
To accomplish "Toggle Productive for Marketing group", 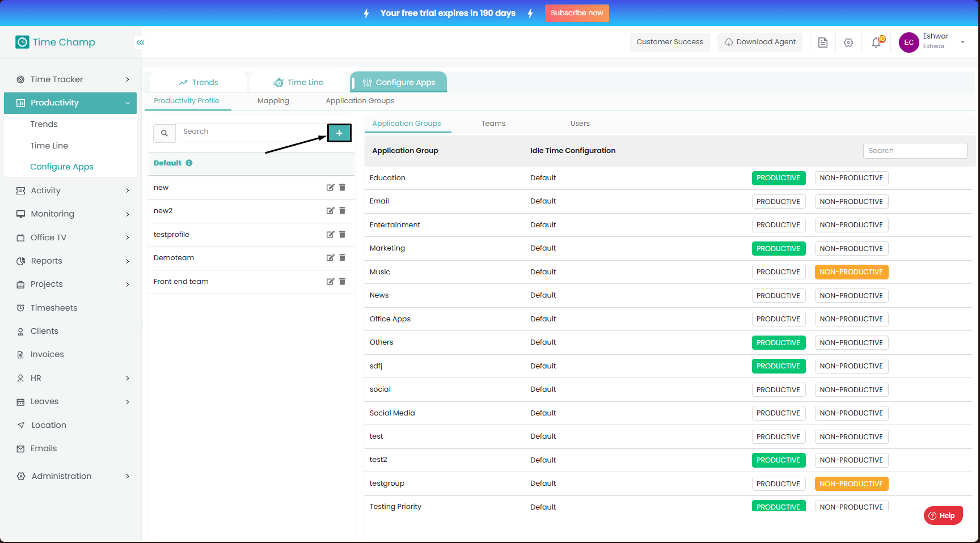I will pos(779,249).
